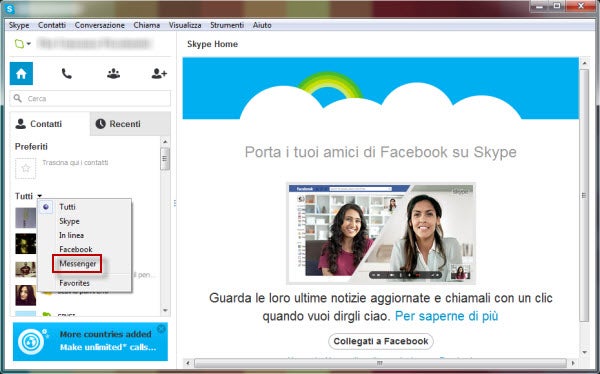Open the More countries added banner

90,341
